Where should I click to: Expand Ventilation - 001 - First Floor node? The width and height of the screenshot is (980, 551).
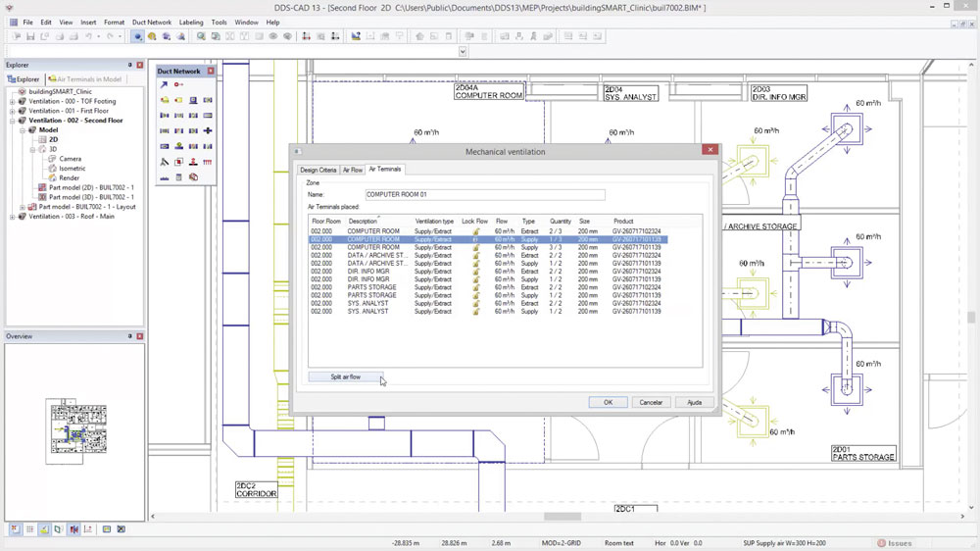point(13,111)
